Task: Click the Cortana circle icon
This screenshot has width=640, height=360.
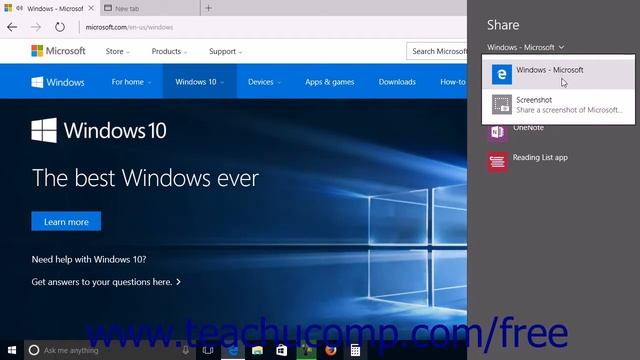Action: pos(34,350)
